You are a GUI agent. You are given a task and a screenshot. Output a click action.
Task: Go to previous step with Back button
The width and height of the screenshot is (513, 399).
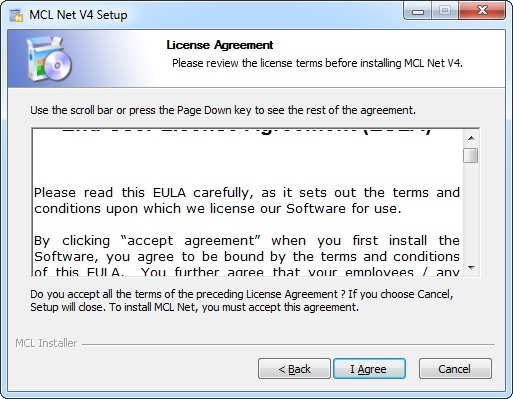coord(294,369)
